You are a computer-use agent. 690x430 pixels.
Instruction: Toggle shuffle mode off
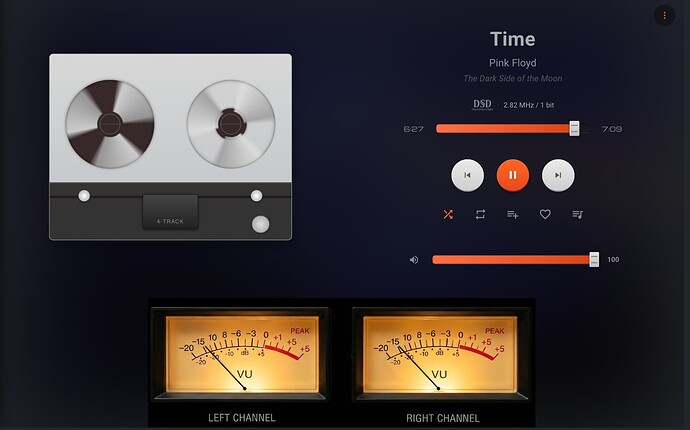point(448,214)
